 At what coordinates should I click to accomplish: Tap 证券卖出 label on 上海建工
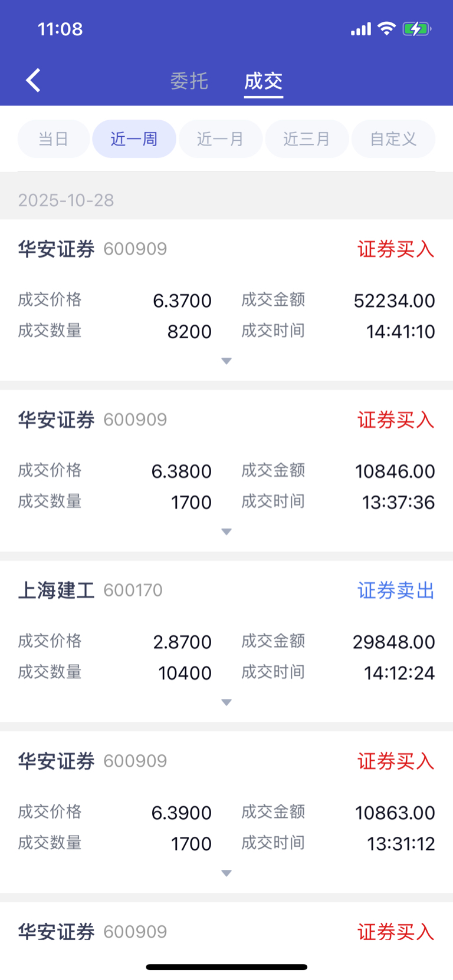coord(396,590)
